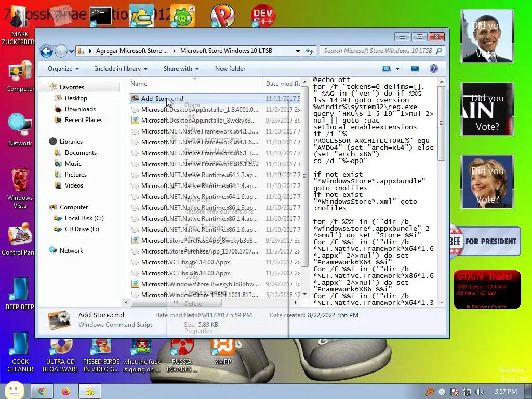This screenshot has height=399, width=532.
Task: Open the Pictures library
Action: point(76,175)
